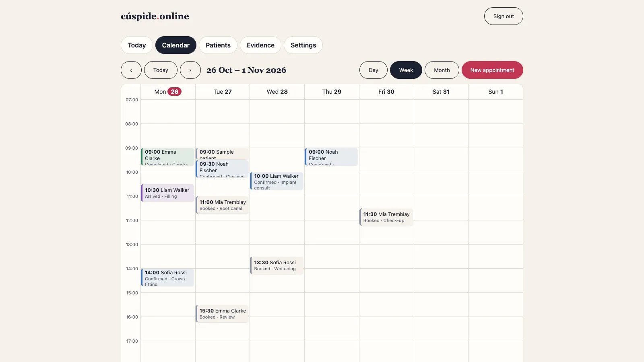
Task: Select the Thu 29 column header
Action: [x=332, y=92]
